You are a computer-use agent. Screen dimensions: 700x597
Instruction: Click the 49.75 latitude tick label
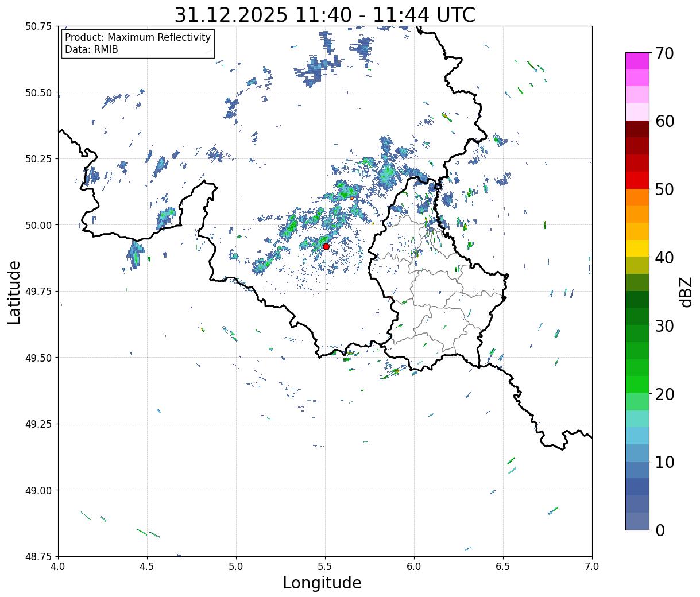pyautogui.click(x=38, y=292)
